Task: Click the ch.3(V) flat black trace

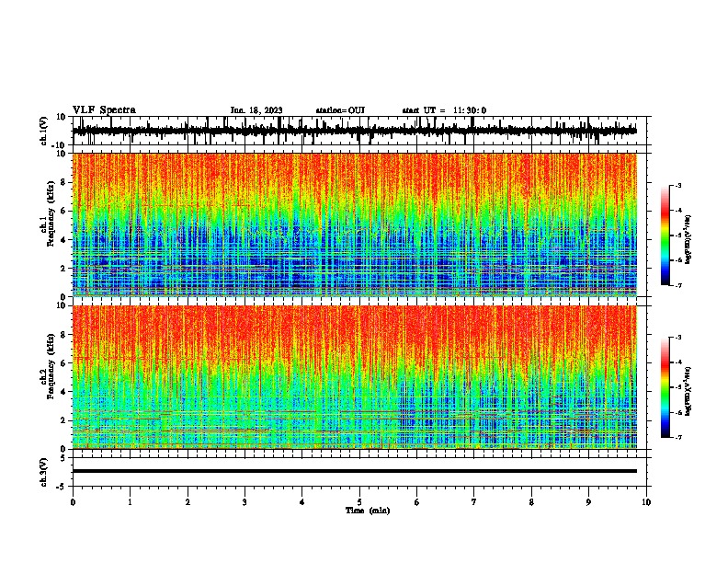Action: coord(355,471)
